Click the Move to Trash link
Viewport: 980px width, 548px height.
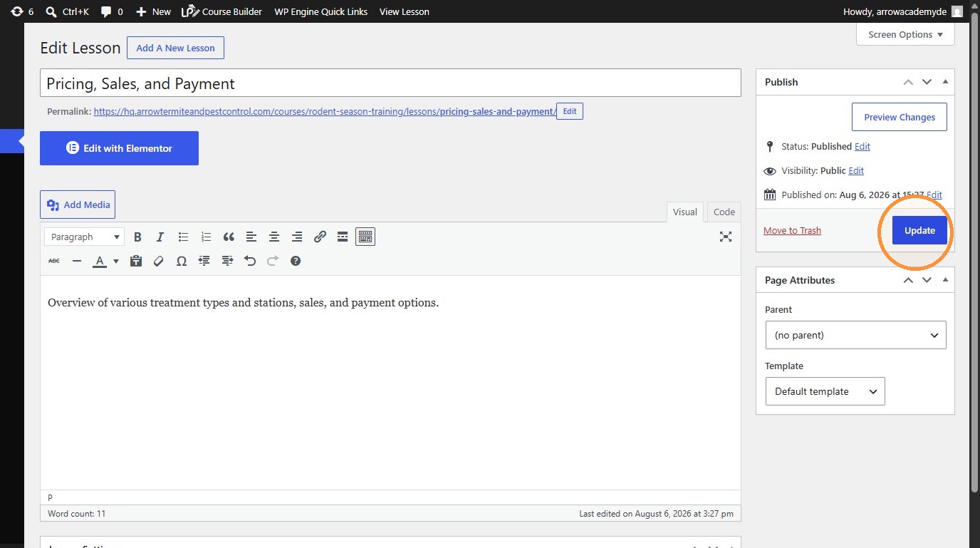792,230
